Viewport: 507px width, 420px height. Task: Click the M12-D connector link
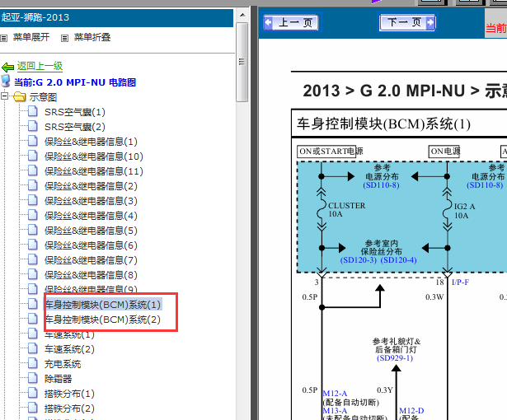tap(411, 411)
